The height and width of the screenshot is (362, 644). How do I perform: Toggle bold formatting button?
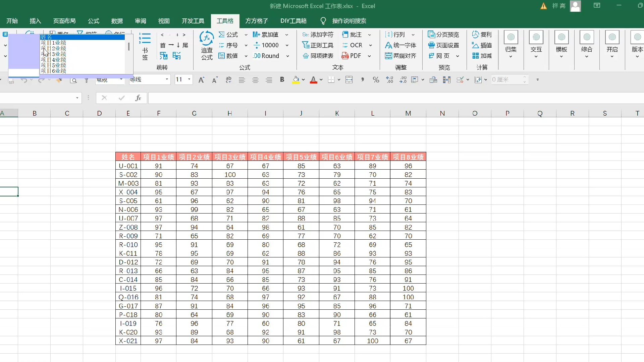(282, 80)
